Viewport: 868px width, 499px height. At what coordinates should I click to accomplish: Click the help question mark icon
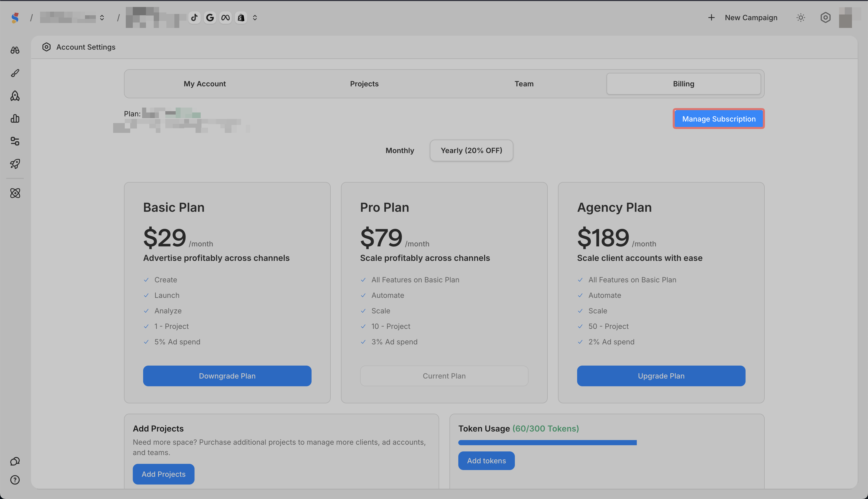(15, 480)
